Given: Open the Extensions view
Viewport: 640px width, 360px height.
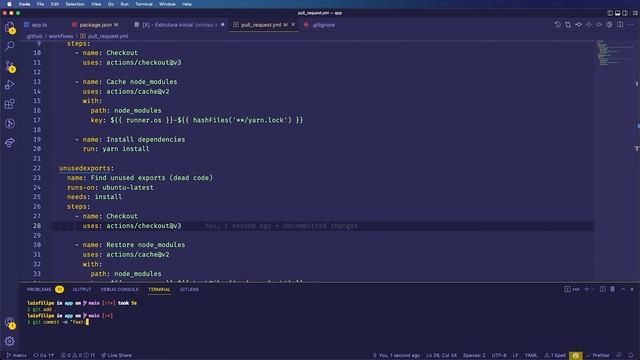Looking at the screenshot, I should [10, 104].
